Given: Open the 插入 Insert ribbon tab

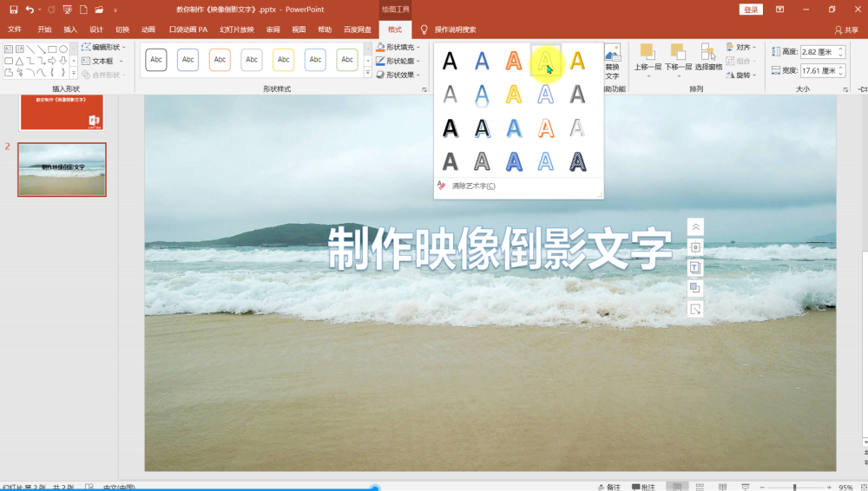Looking at the screenshot, I should (x=70, y=29).
